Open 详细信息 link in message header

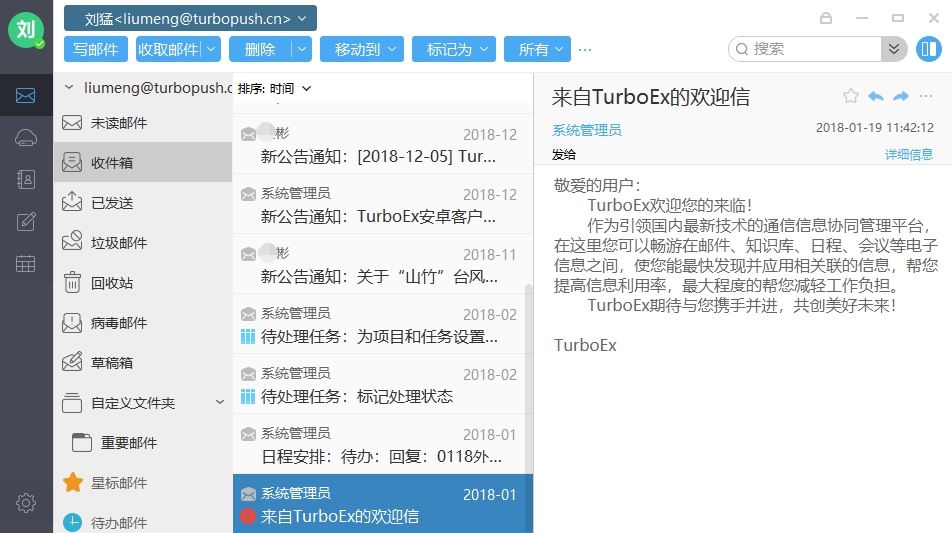click(x=909, y=154)
